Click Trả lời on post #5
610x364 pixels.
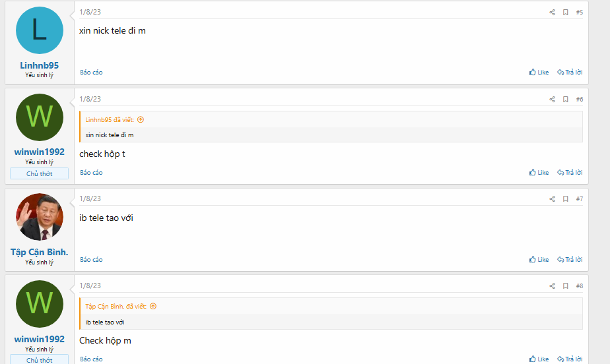570,73
